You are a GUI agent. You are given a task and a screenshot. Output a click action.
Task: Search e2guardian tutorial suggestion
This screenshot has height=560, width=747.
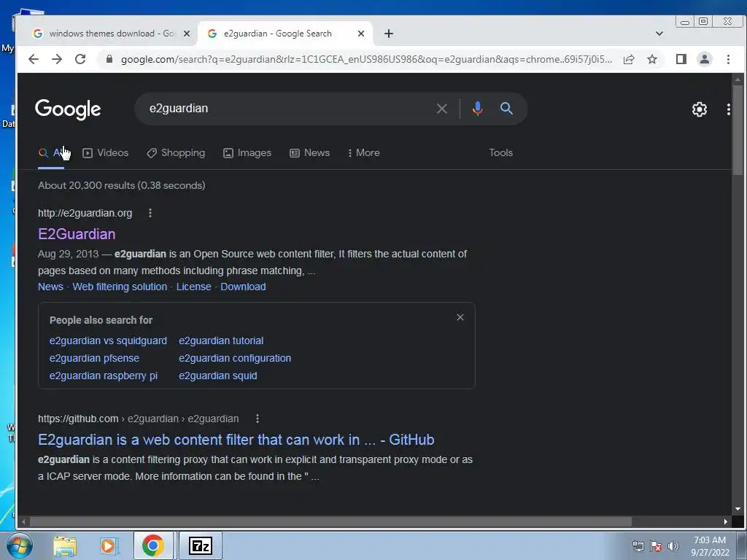(x=221, y=341)
